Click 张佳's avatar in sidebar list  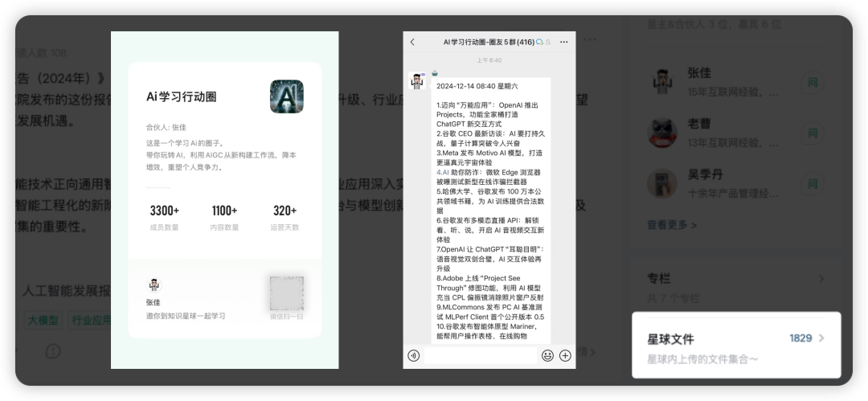point(662,81)
